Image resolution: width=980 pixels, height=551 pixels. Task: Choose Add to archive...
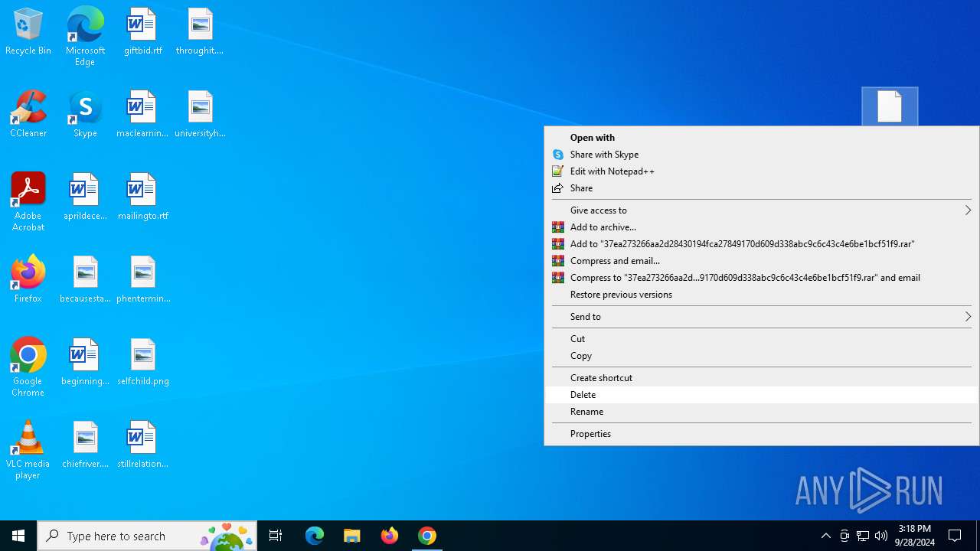(x=762, y=227)
